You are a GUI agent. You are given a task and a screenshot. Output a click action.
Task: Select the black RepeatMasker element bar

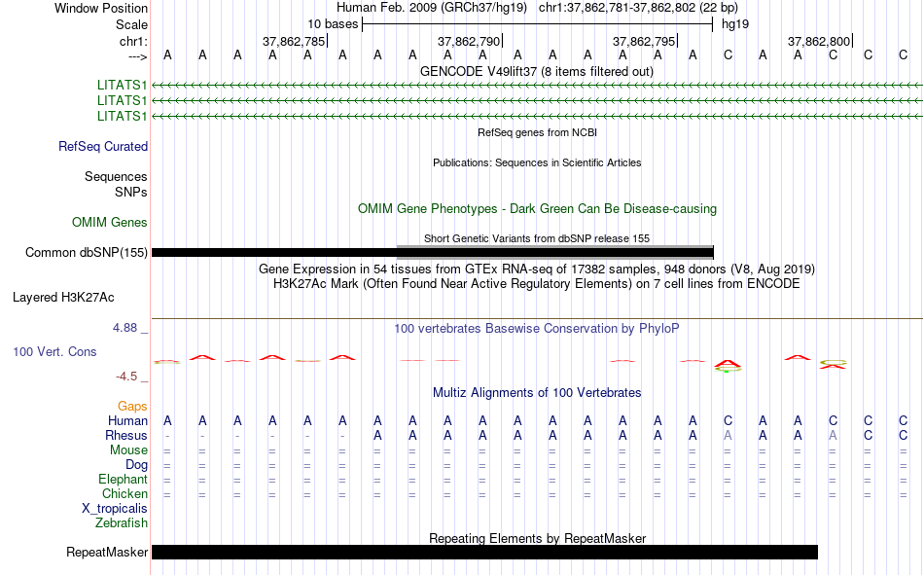click(484, 552)
